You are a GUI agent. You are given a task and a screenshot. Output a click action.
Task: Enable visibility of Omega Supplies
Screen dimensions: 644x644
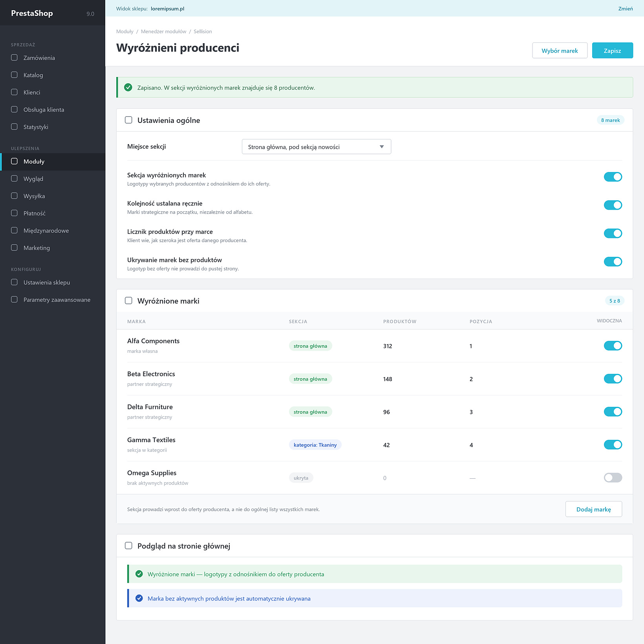coord(613,478)
